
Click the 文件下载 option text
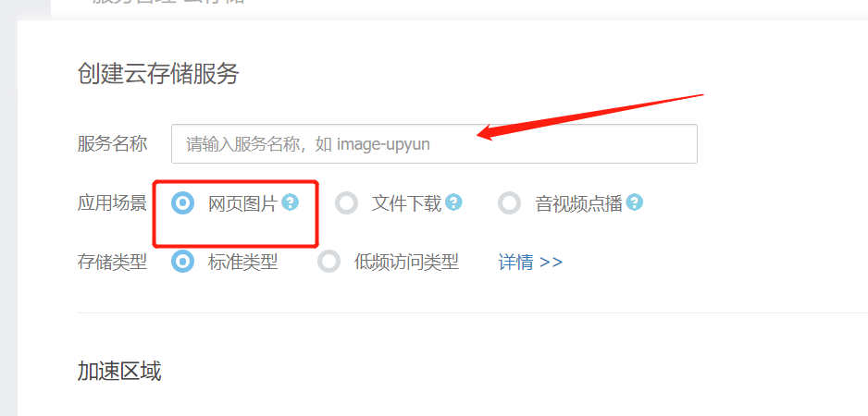[x=406, y=203]
